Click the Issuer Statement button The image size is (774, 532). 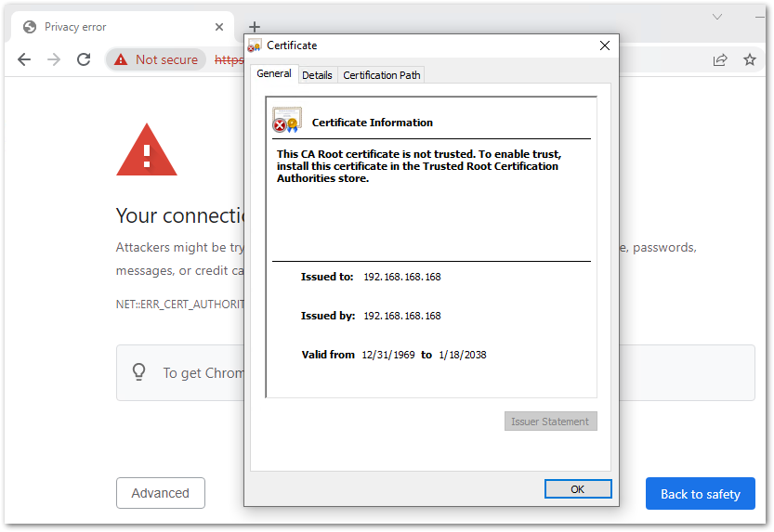[x=550, y=422]
